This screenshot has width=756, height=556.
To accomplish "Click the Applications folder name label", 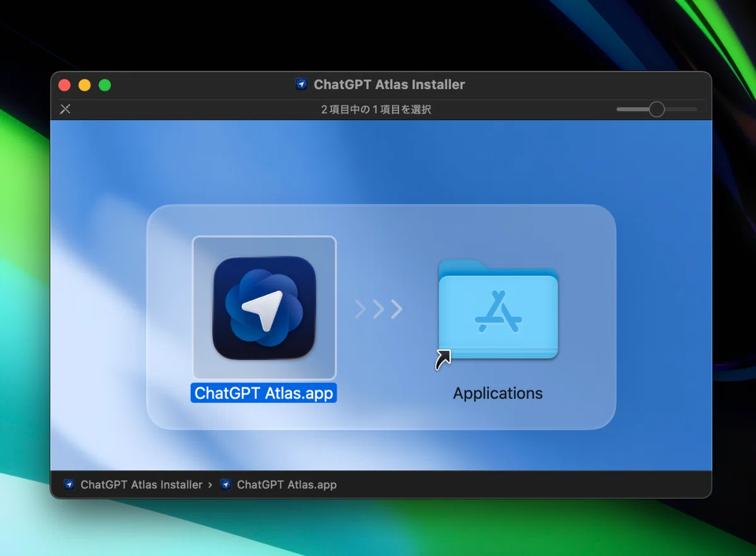I will [x=498, y=394].
